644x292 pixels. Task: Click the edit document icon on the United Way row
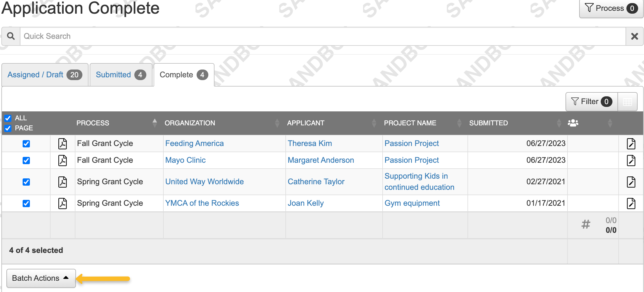point(631,182)
